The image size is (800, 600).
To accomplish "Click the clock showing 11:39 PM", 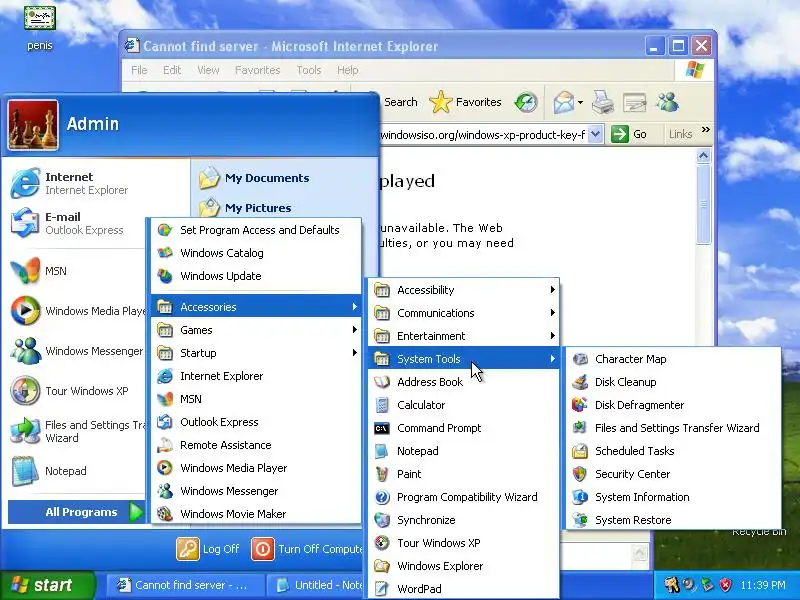I will click(x=763, y=585).
